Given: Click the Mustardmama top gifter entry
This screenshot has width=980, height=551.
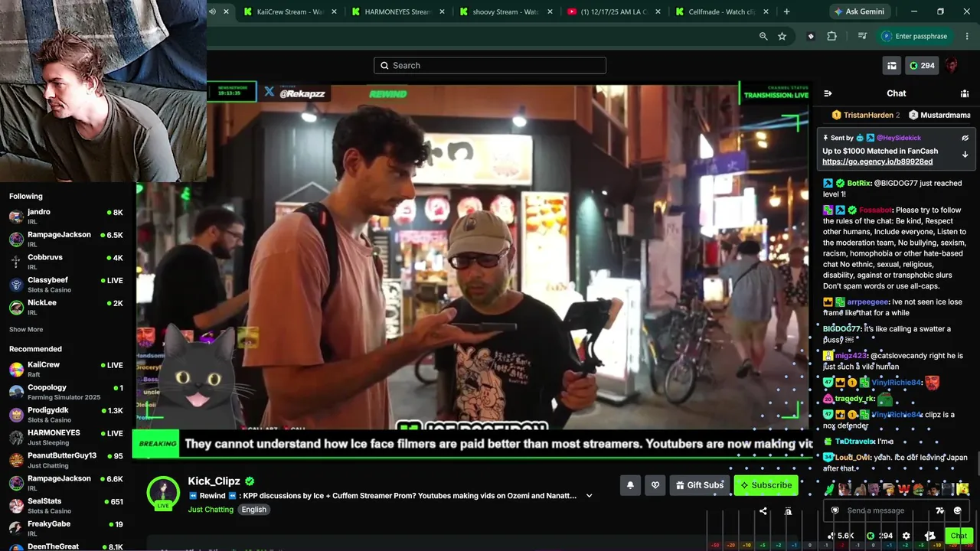Looking at the screenshot, I should (x=940, y=115).
